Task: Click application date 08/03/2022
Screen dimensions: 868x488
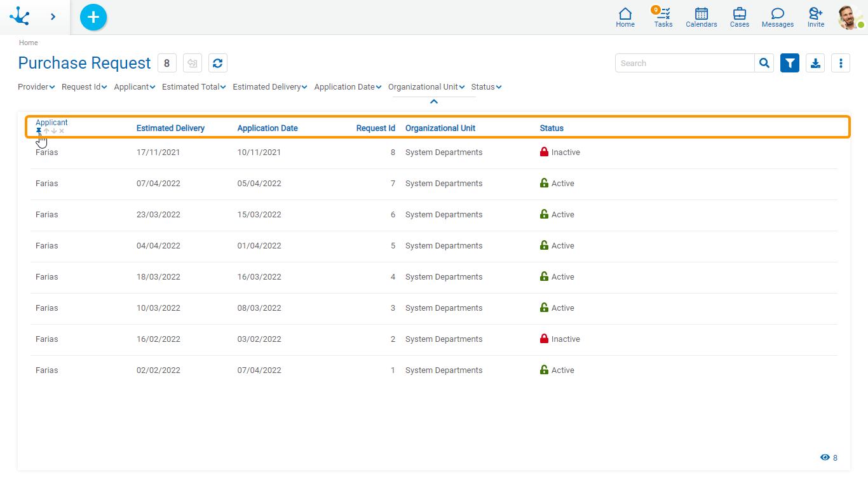Action: tap(259, 308)
